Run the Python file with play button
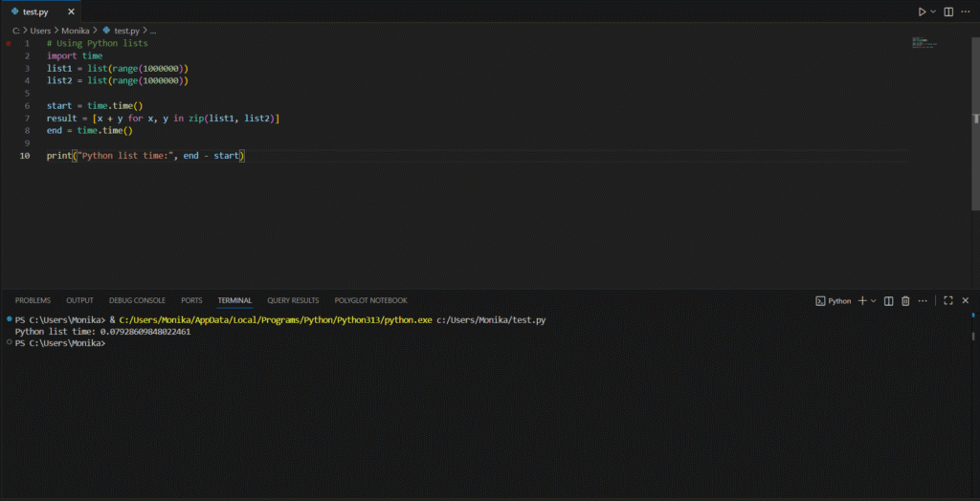Viewport: 980px width, 501px height. [922, 11]
